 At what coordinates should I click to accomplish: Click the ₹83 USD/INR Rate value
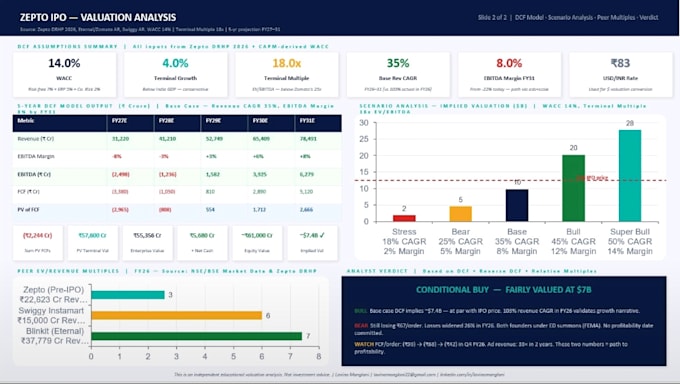[x=620, y=63]
